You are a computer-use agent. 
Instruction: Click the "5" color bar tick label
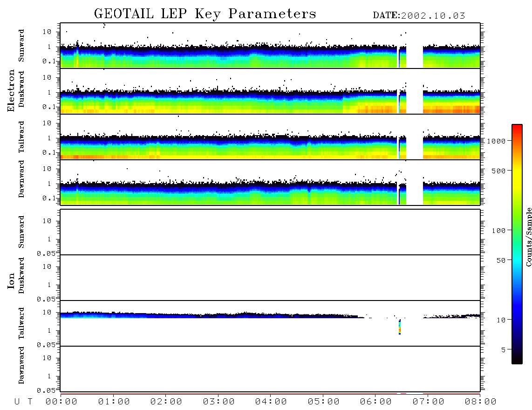(x=504, y=350)
